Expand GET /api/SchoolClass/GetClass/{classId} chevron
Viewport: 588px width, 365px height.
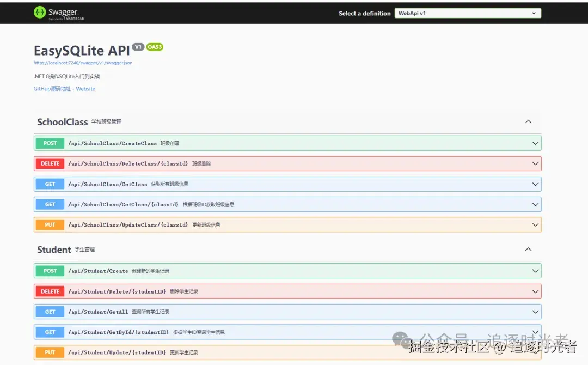click(535, 204)
